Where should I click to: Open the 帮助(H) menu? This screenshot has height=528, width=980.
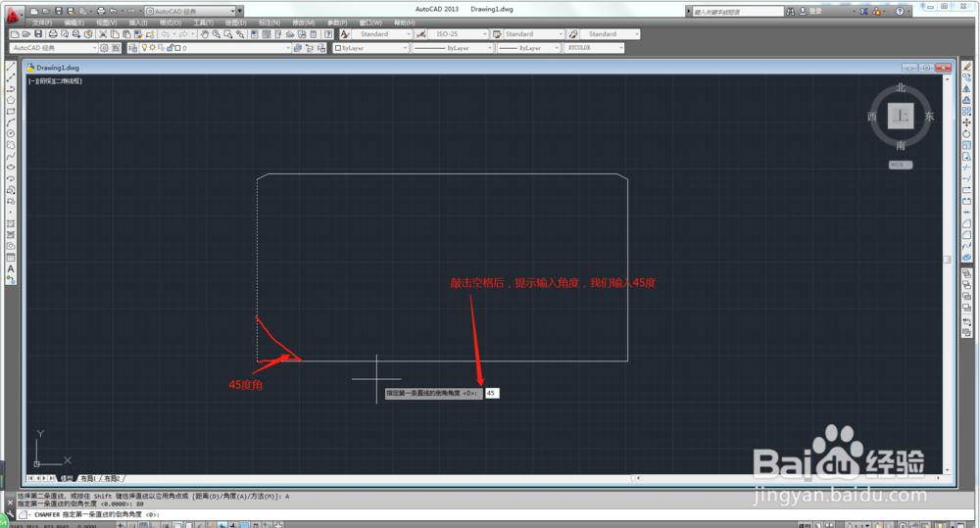[405, 23]
